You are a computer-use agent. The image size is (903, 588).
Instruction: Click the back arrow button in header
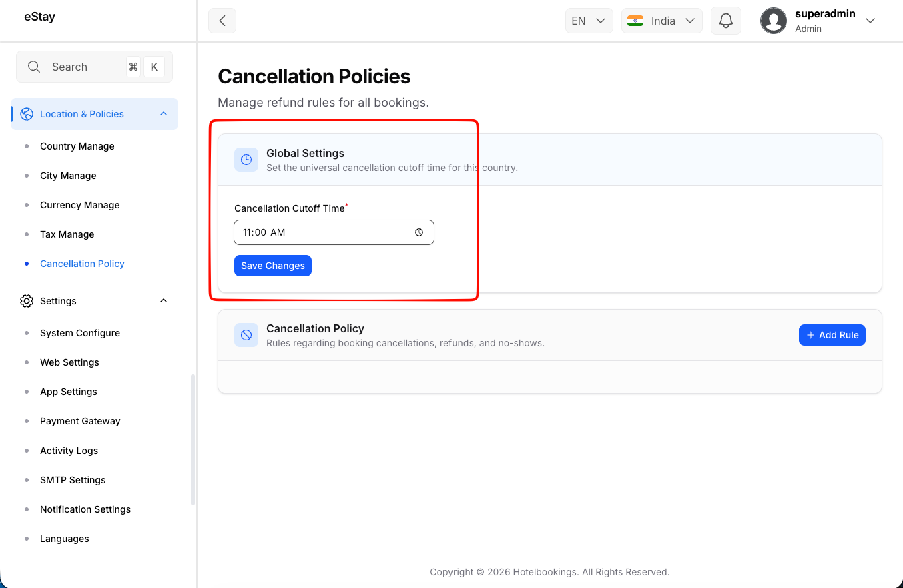coord(222,21)
